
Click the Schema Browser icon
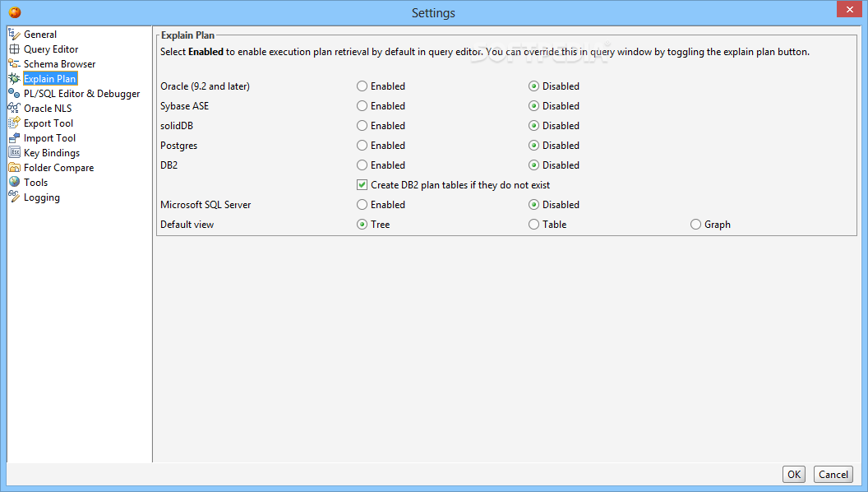pos(15,63)
